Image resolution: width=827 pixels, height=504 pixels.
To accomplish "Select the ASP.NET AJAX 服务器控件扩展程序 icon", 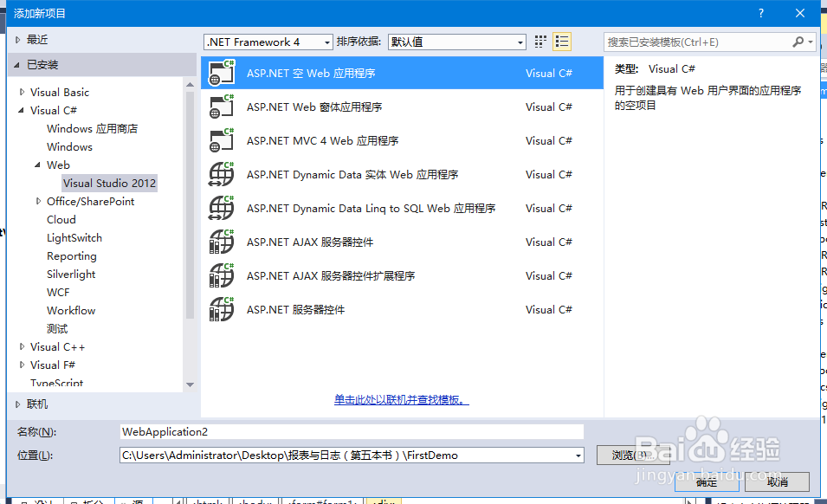I will [x=221, y=275].
